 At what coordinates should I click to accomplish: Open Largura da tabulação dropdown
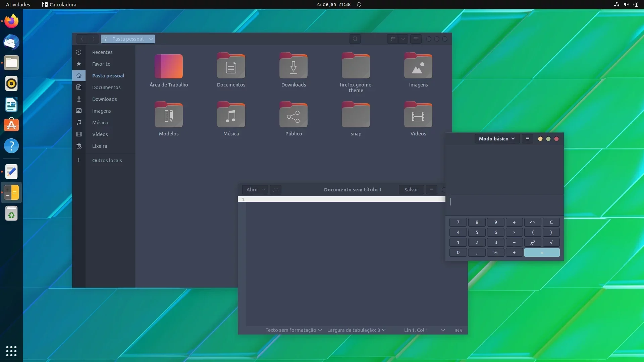(356, 330)
